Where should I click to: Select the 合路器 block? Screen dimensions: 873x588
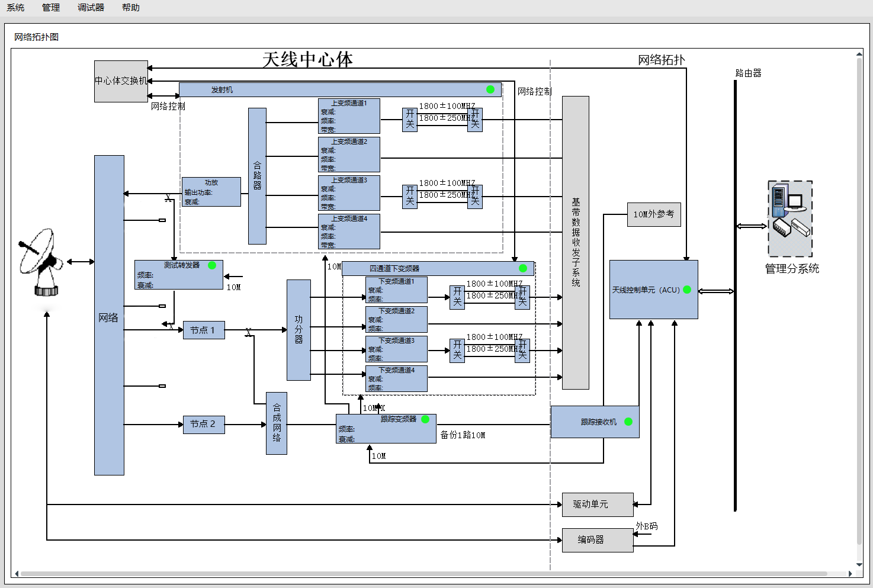(x=257, y=176)
